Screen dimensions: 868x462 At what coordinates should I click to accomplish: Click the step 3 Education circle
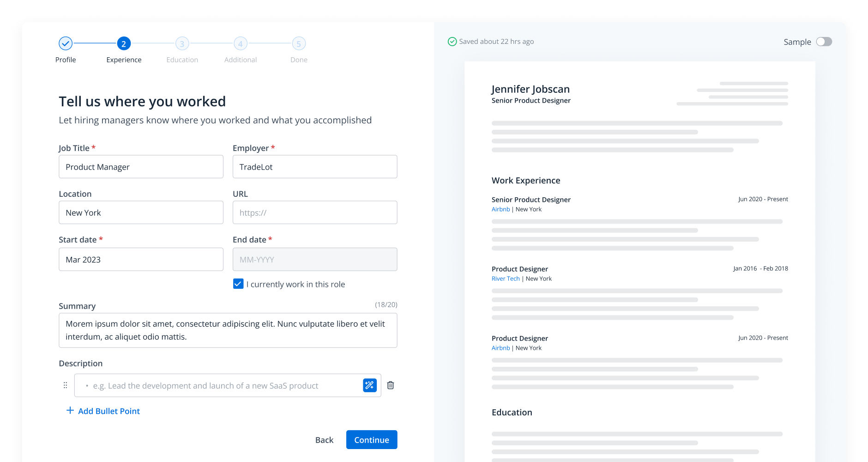(x=182, y=43)
